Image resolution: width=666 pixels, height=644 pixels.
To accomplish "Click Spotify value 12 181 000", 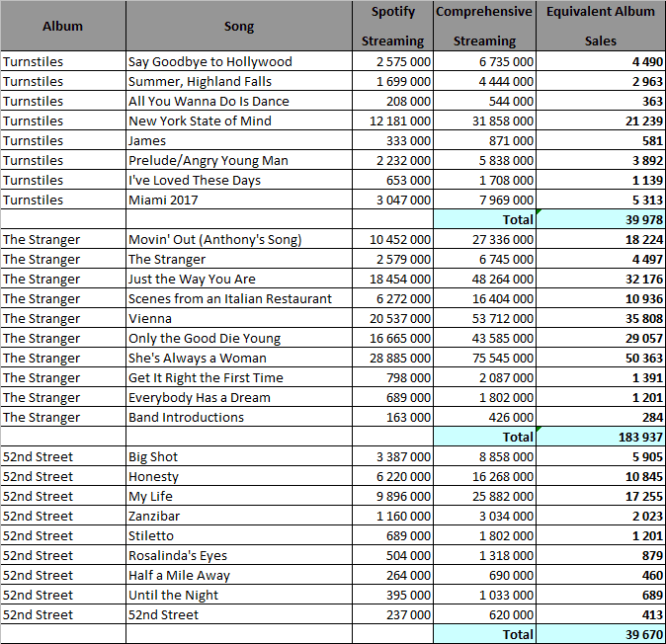I will tap(392, 121).
